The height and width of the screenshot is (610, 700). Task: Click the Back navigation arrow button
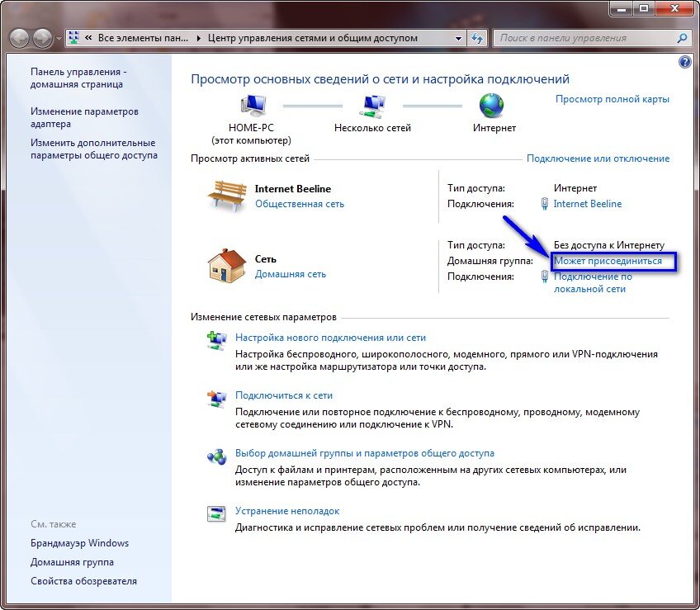[20, 39]
